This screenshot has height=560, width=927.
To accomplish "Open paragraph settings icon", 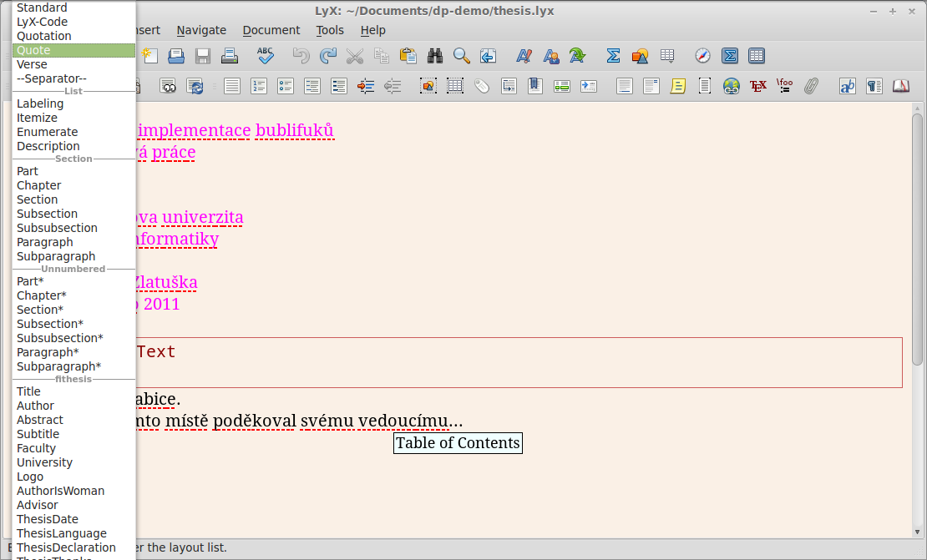I will [874, 86].
